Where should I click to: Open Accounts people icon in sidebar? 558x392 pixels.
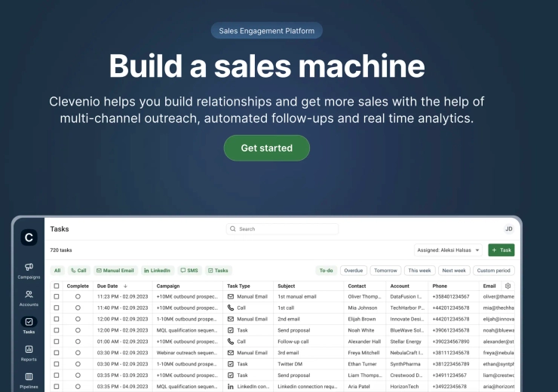29,294
